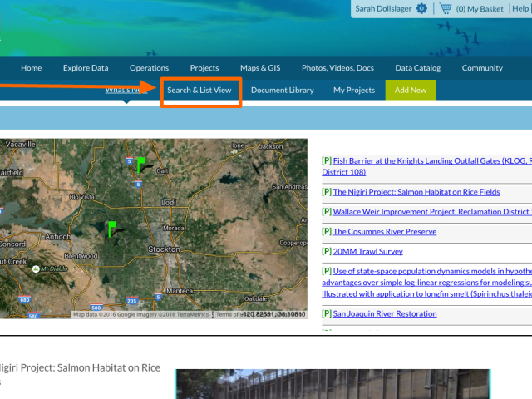Screen dimensions: 532x399
Task: Open Fish Barrier at Knights Landing link
Action: (x=427, y=166)
